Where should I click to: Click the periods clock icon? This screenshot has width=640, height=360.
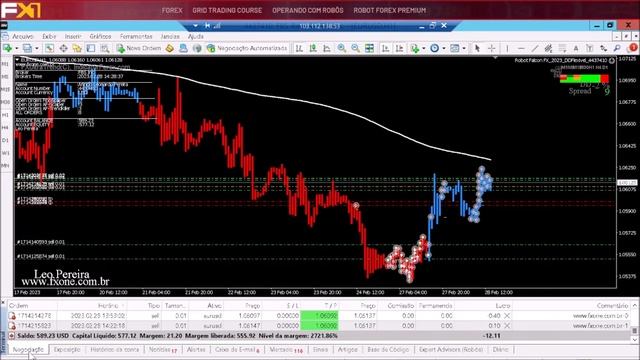pos(434,49)
